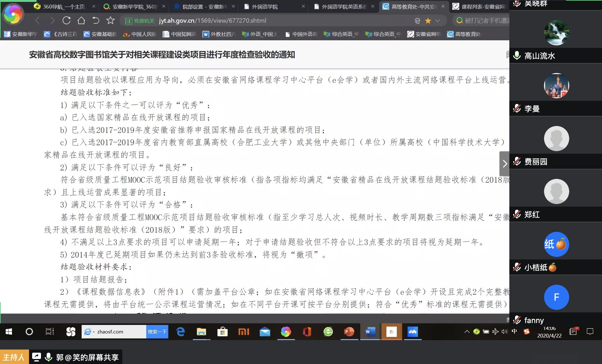Toggle 高山流水 microphone icon
This screenshot has height=364, width=602.
click(517, 56)
